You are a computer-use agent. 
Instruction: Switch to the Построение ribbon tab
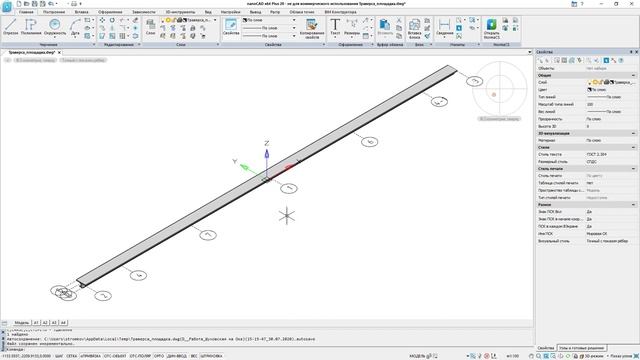(54, 12)
